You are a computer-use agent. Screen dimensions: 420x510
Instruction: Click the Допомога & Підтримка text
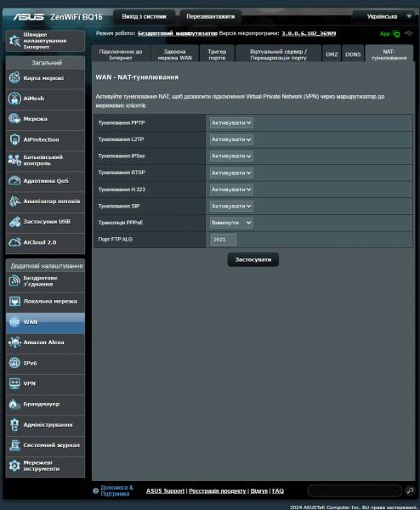click(x=116, y=490)
